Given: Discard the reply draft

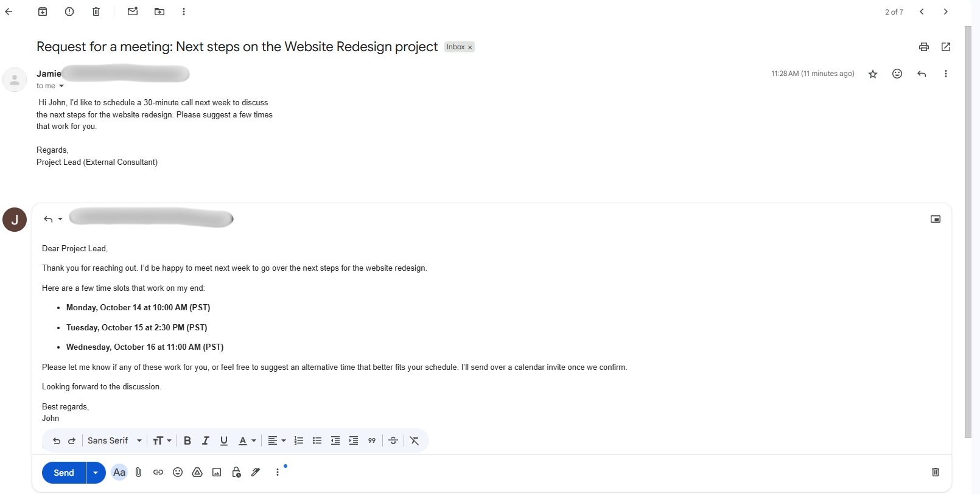Looking at the screenshot, I should [x=936, y=472].
